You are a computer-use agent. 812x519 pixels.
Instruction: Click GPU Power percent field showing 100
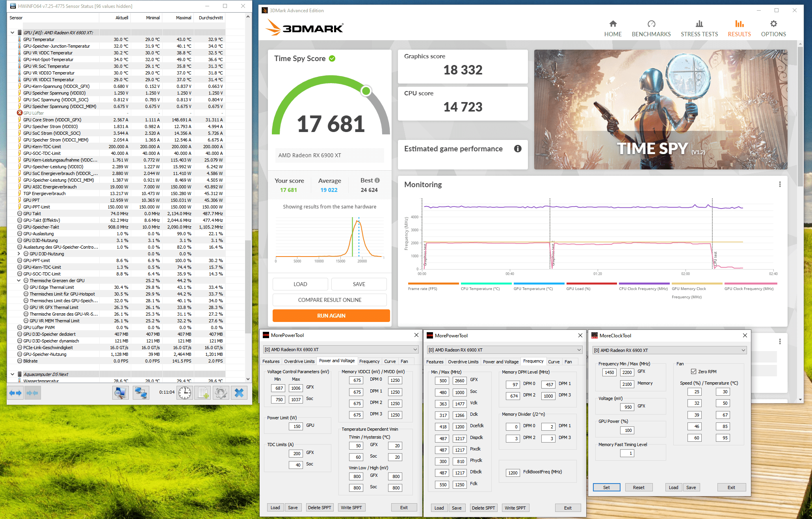click(628, 430)
